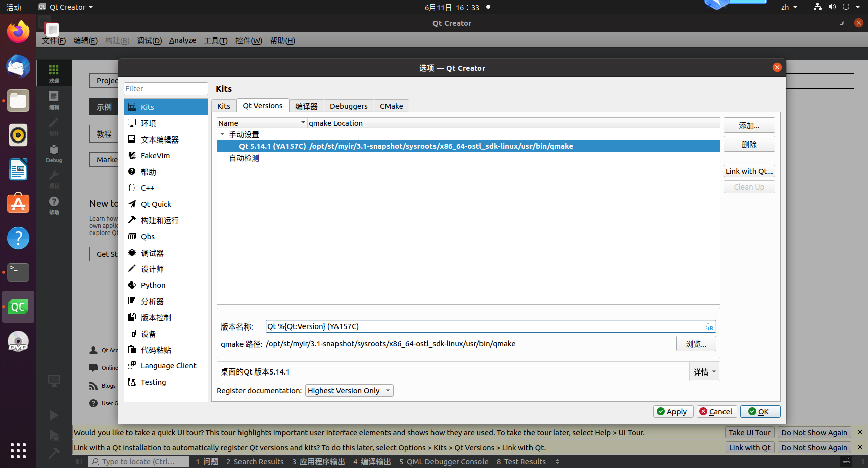Click the 添加... button
The height and width of the screenshot is (468, 868).
tap(749, 125)
